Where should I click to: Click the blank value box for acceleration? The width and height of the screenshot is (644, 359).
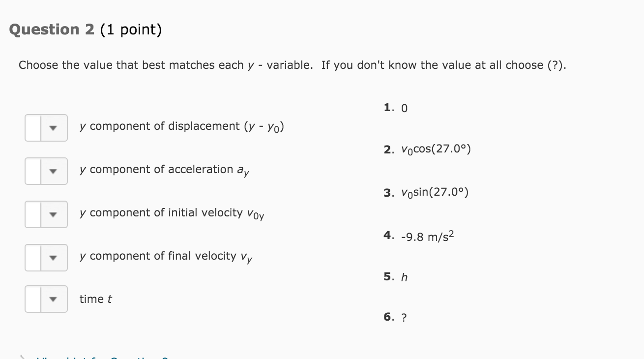pos(33,171)
